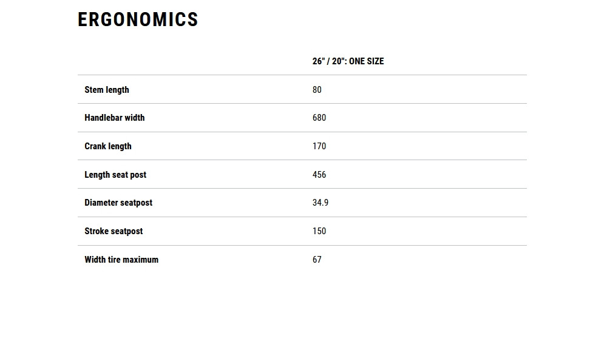Viewport: 607px width, 364px height.
Task: Select the Width tire maximum label
Action: click(x=121, y=260)
